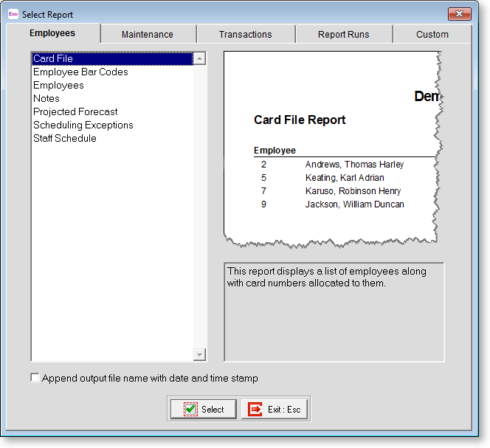The image size is (490, 448).
Task: Click the green checkmark icon on Select
Action: (190, 409)
